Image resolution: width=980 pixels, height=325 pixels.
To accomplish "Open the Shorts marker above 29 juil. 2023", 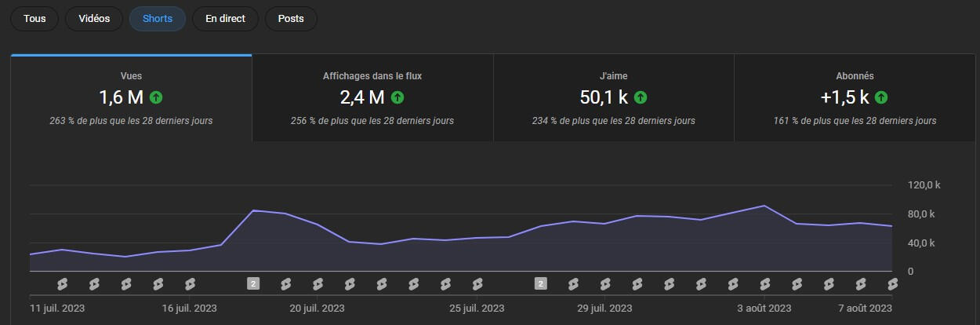I will [x=605, y=283].
